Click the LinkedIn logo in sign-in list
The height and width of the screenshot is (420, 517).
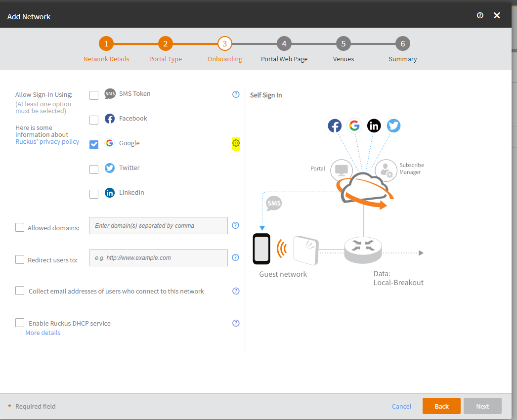tap(109, 193)
